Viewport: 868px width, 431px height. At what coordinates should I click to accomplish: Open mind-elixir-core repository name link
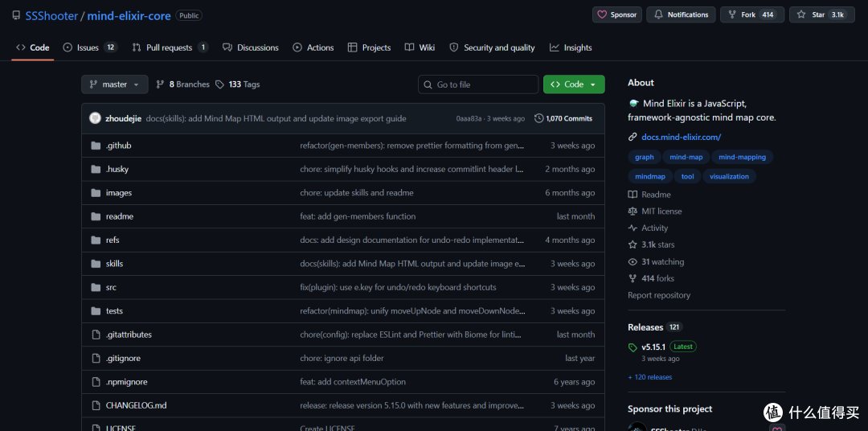point(129,15)
